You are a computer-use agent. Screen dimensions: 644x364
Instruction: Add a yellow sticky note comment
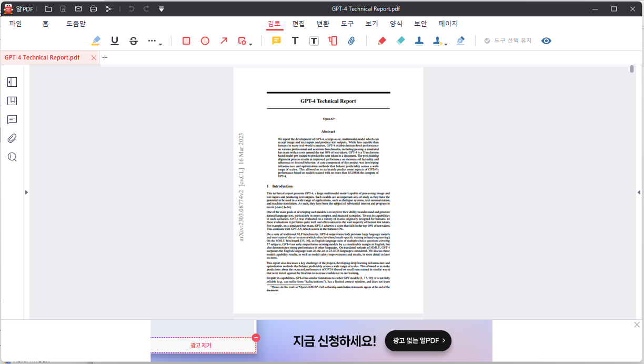pyautogui.click(x=276, y=41)
